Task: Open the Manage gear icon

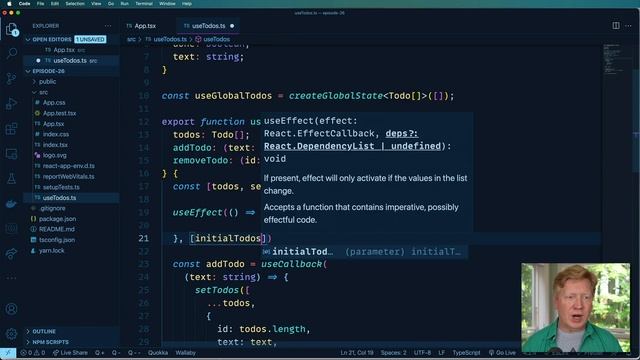Action: (11, 334)
